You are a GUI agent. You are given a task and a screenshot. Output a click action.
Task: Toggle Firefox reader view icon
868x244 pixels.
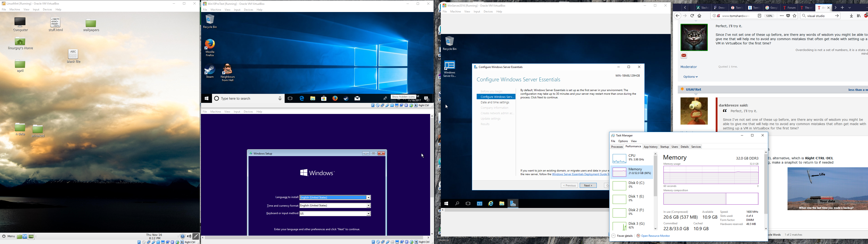[759, 16]
